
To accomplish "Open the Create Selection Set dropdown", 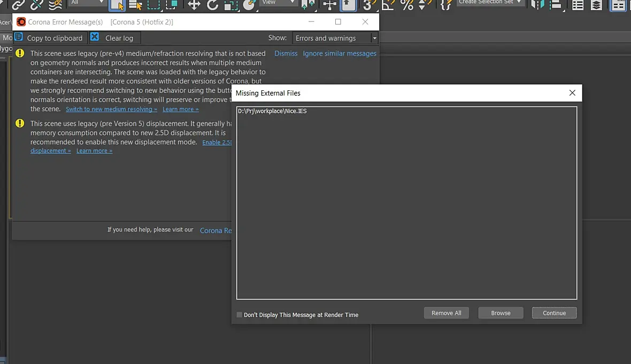I will pos(490,3).
